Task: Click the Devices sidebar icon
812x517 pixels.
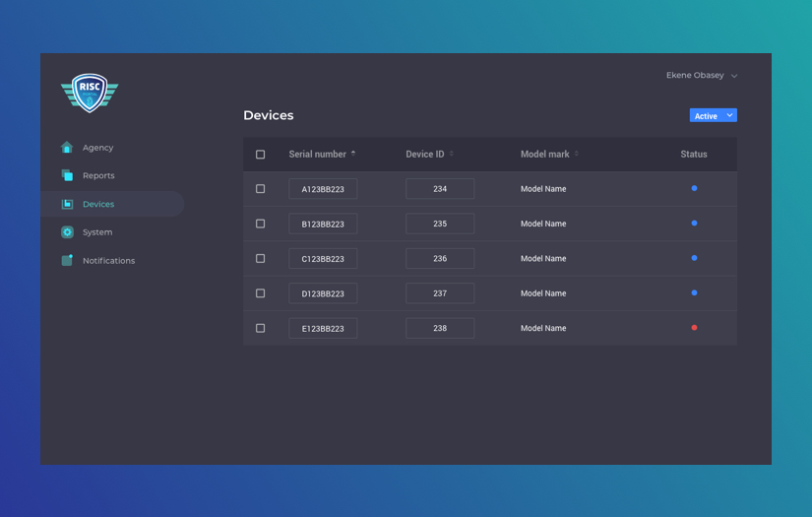Action: pos(67,204)
